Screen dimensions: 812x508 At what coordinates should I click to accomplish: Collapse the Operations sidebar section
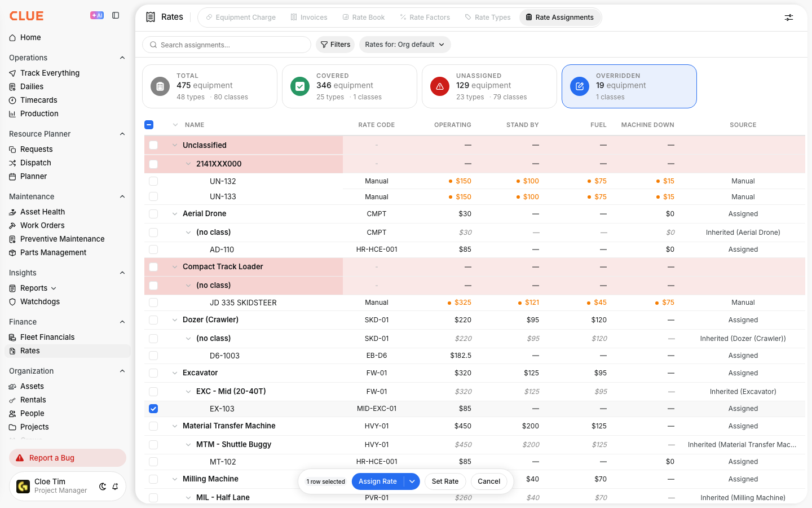click(122, 58)
